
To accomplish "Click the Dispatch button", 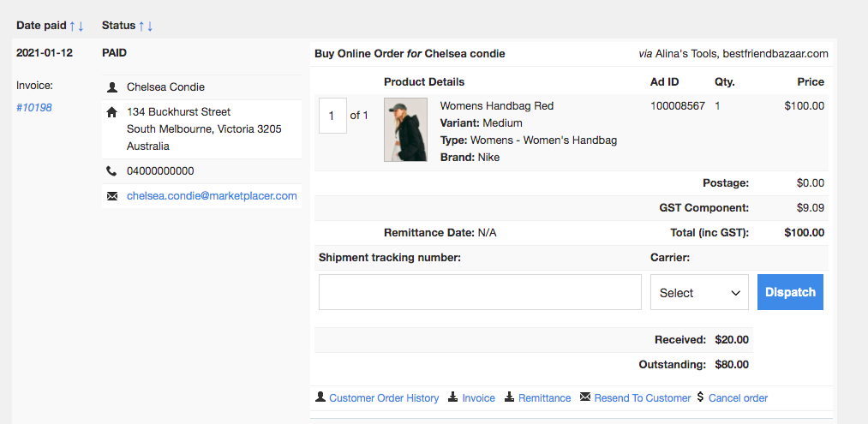I will click(x=790, y=292).
